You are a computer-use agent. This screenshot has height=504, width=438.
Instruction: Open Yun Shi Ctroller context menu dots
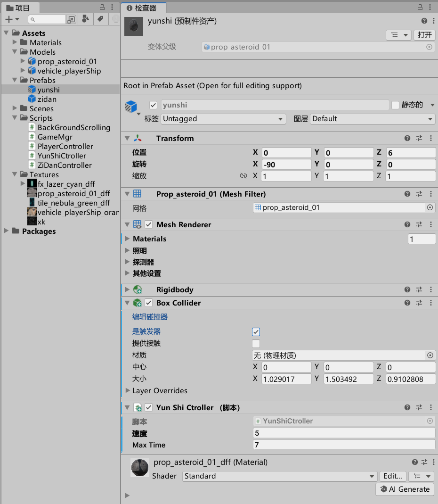click(x=431, y=407)
